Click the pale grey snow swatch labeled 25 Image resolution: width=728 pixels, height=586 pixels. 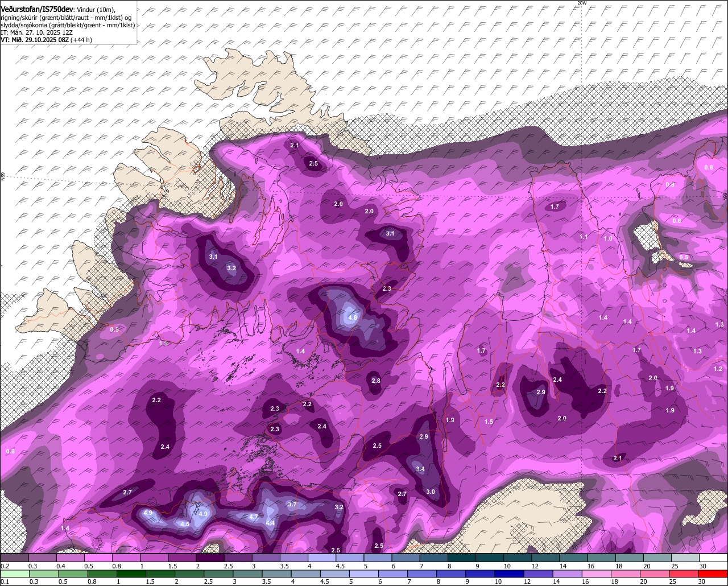click(x=685, y=558)
